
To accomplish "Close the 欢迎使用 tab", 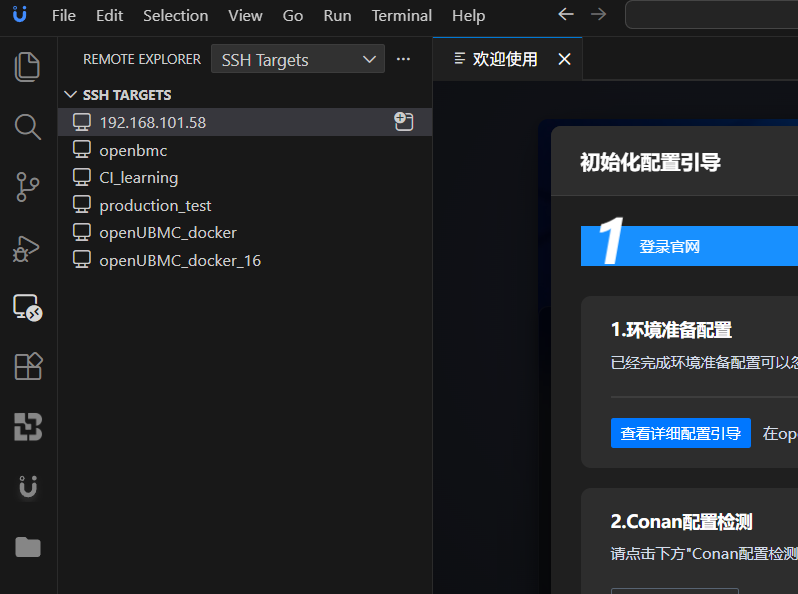I will 564,60.
